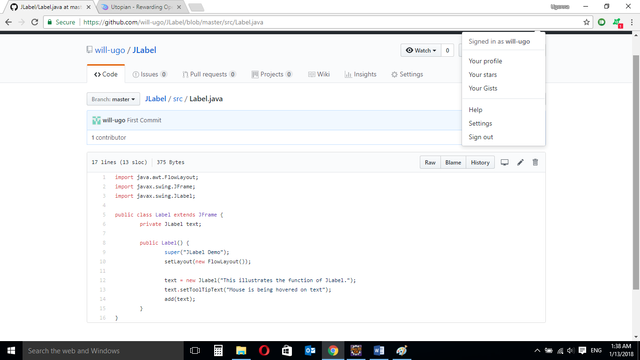Bookmark this page with the star icon
This screenshot has height=360, width=640.
[587, 22]
